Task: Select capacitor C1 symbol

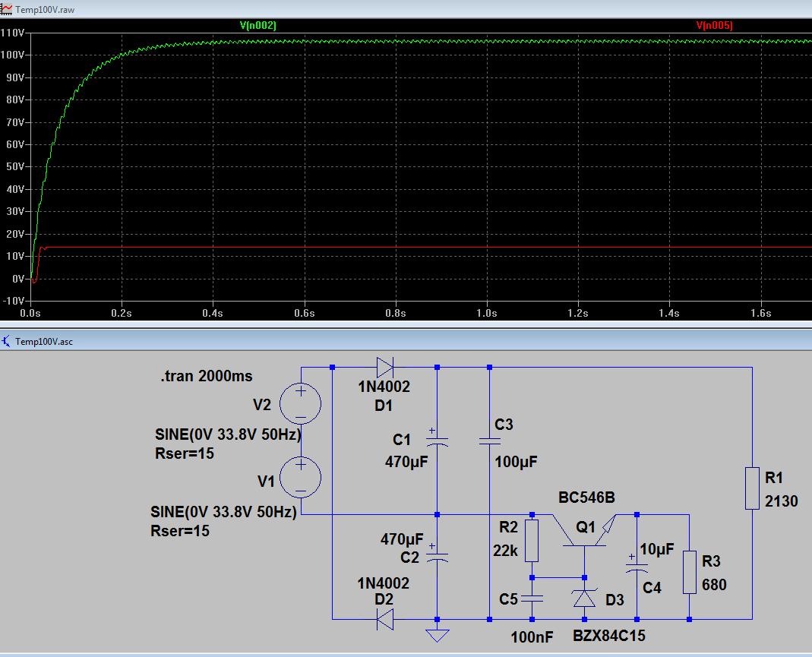Action: [x=437, y=438]
